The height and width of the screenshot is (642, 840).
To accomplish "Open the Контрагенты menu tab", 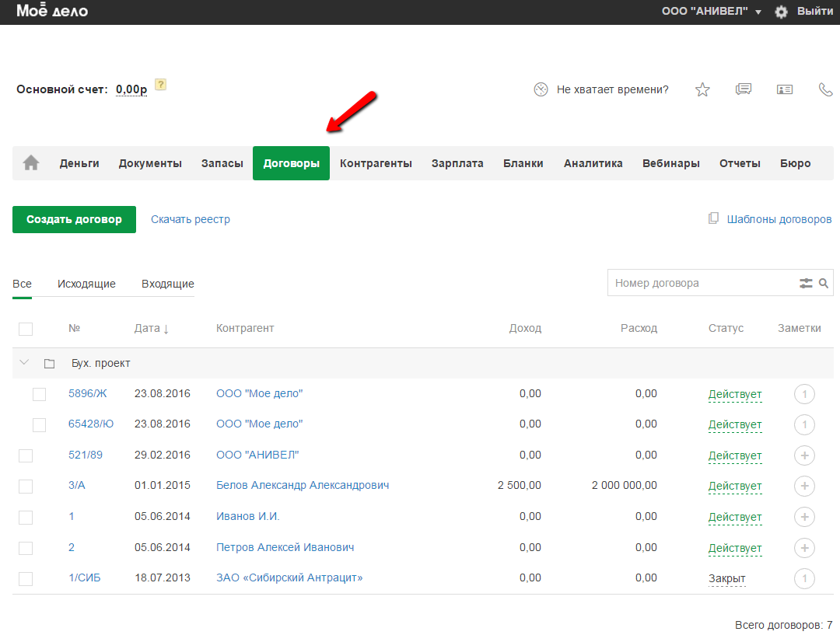I will 376,163.
